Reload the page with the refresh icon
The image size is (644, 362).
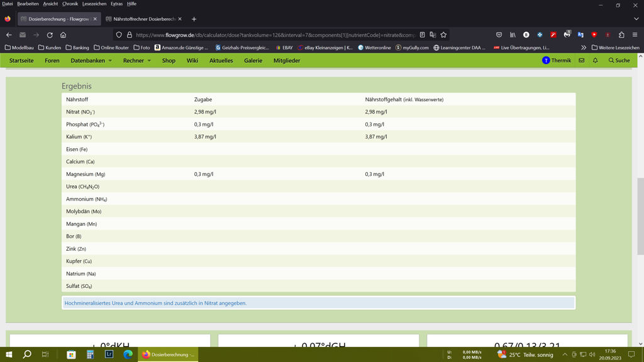[50, 35]
